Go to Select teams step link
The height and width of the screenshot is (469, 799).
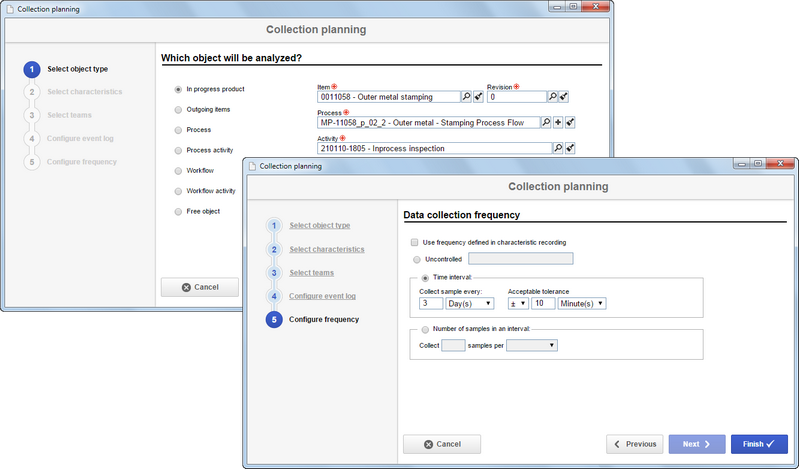311,273
